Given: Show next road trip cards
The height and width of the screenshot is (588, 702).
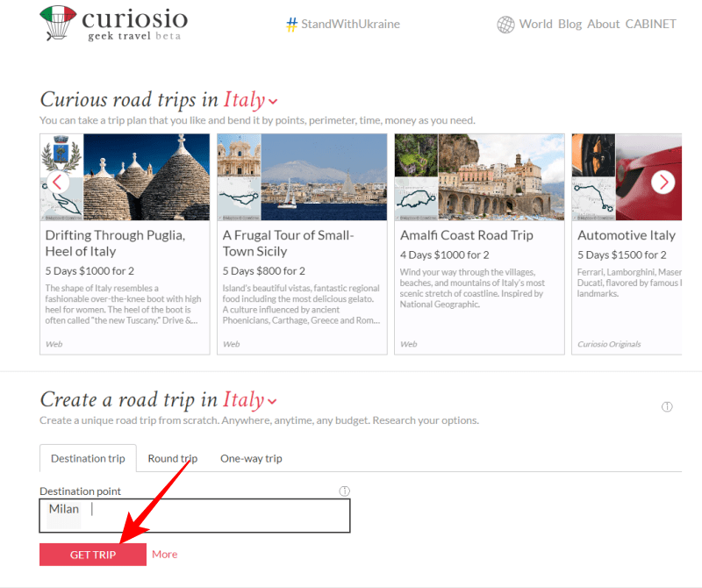Looking at the screenshot, I should click(663, 183).
